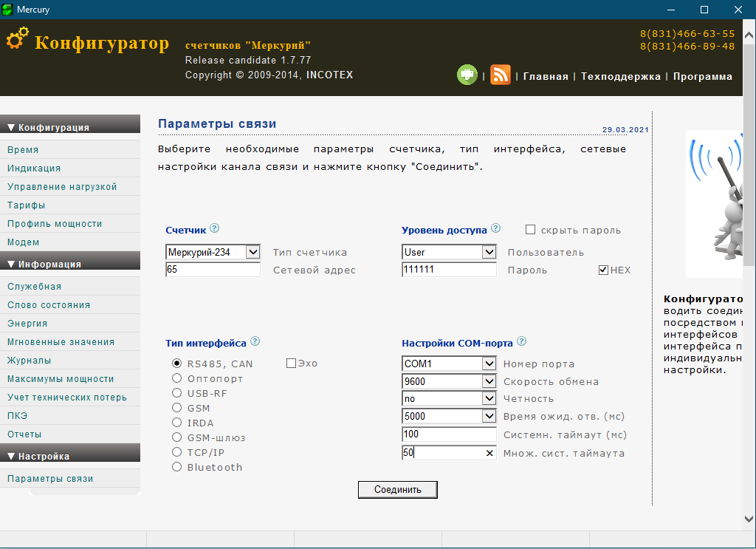Open Максимумы мощности page
This screenshot has height=549, width=756.
point(70,379)
